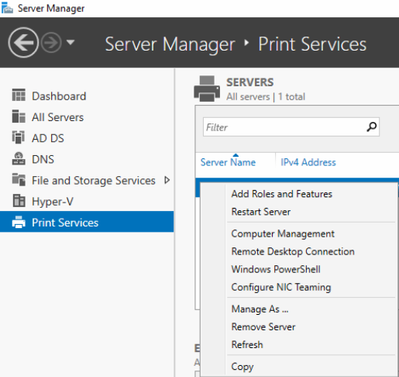The height and width of the screenshot is (377, 399).
Task: Click the large printer icon beside SERVERS
Action: [207, 89]
